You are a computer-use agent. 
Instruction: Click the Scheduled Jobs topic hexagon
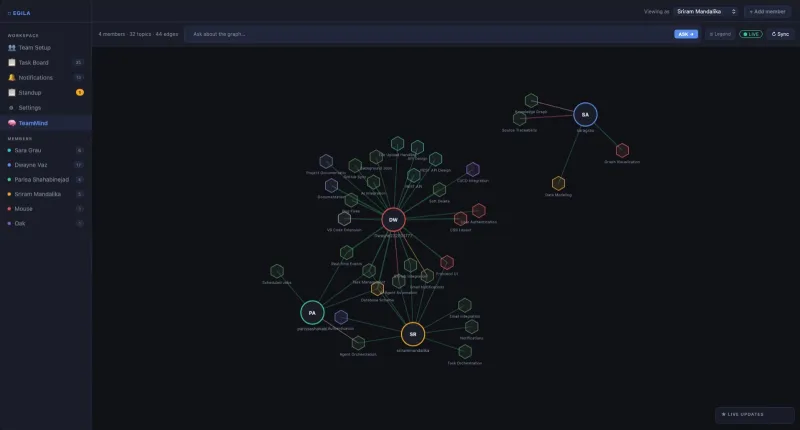[x=277, y=271]
